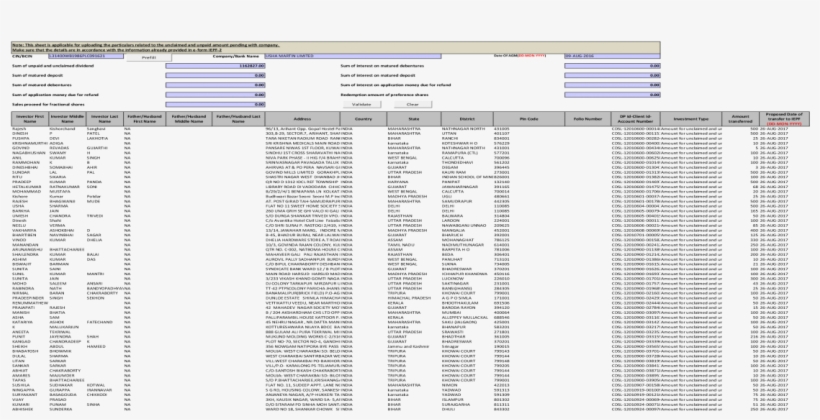Select the Investor First Name column header

pos(30,119)
